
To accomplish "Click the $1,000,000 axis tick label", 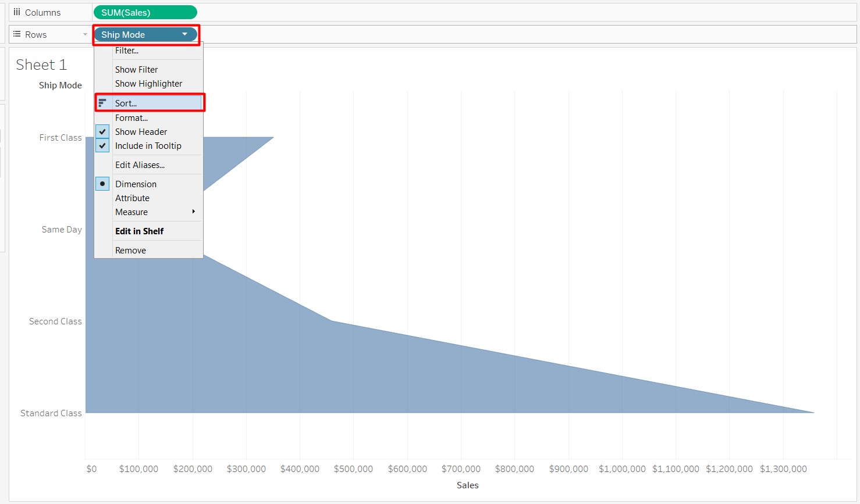I will tap(622, 469).
